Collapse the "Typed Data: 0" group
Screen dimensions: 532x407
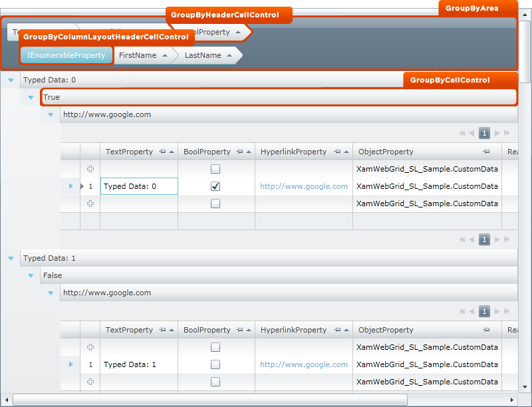point(11,80)
